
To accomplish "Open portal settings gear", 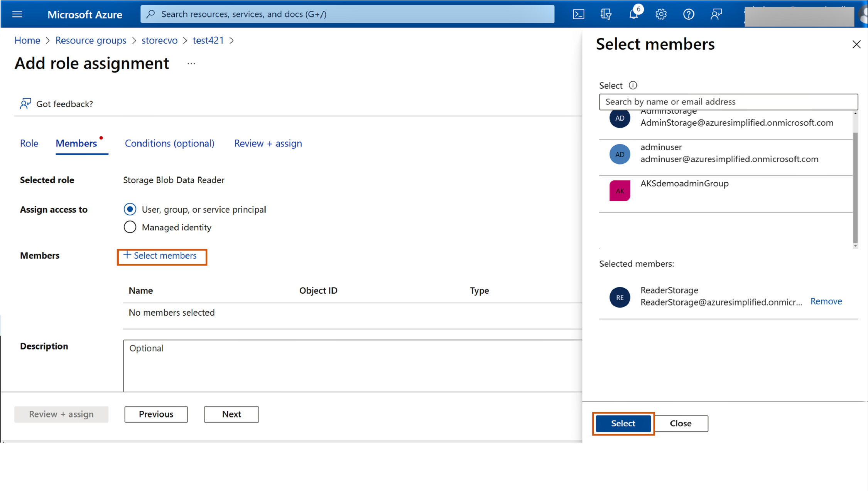I will [661, 14].
